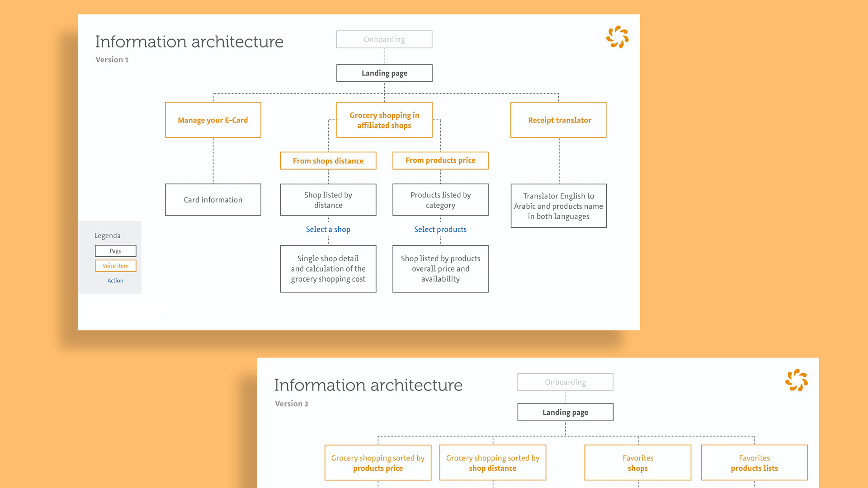This screenshot has width=868, height=488.
Task: Select the Favorites shops voice item
Action: pos(637,463)
